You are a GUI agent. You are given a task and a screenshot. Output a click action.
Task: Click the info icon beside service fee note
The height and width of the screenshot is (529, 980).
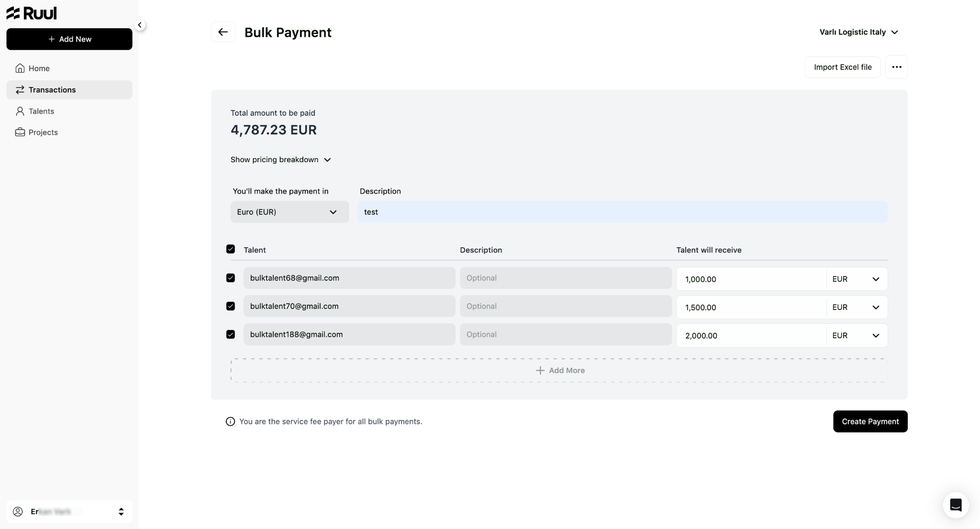[x=230, y=421]
